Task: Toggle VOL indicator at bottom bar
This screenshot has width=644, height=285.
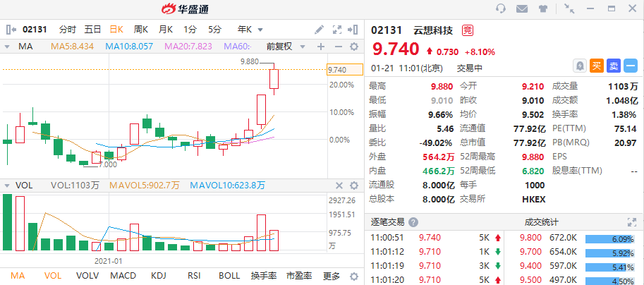Action: tap(52, 276)
